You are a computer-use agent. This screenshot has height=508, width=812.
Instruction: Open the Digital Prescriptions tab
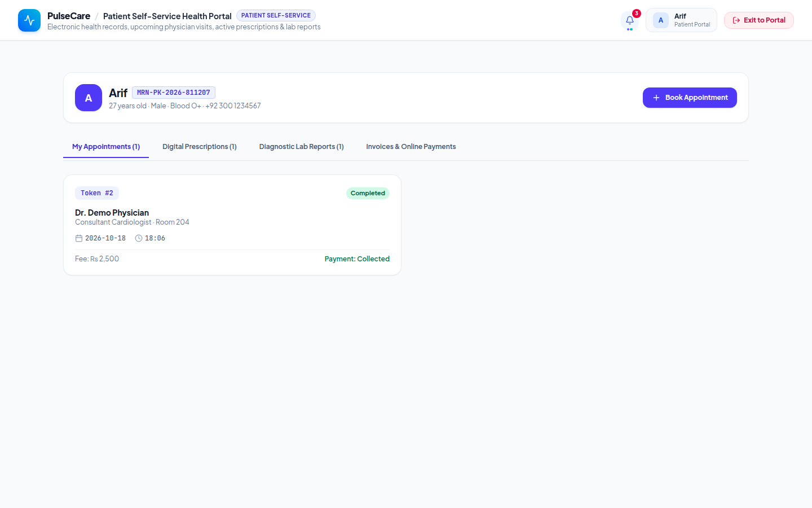[x=200, y=147]
